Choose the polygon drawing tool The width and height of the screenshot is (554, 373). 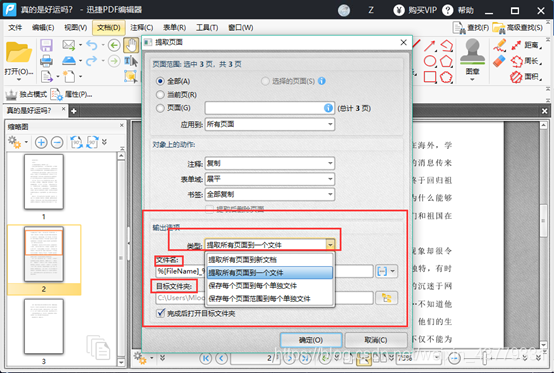(447, 61)
